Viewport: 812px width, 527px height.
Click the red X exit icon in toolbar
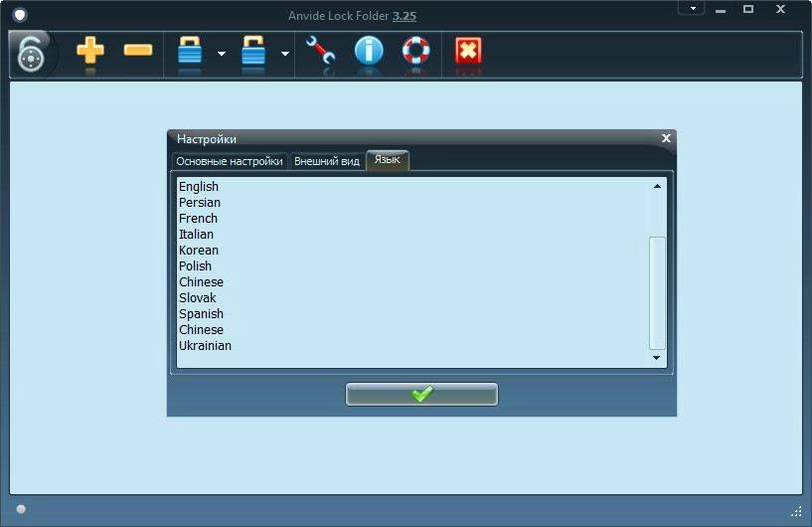coord(468,51)
